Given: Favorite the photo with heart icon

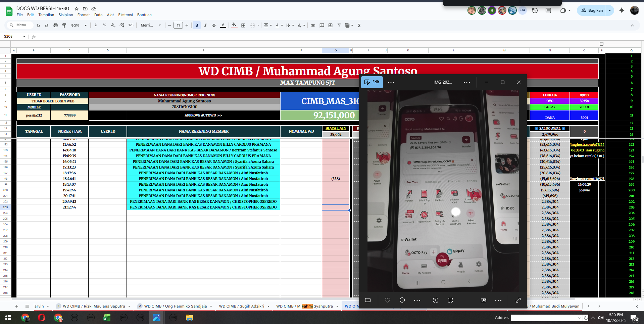Looking at the screenshot, I should [388, 300].
